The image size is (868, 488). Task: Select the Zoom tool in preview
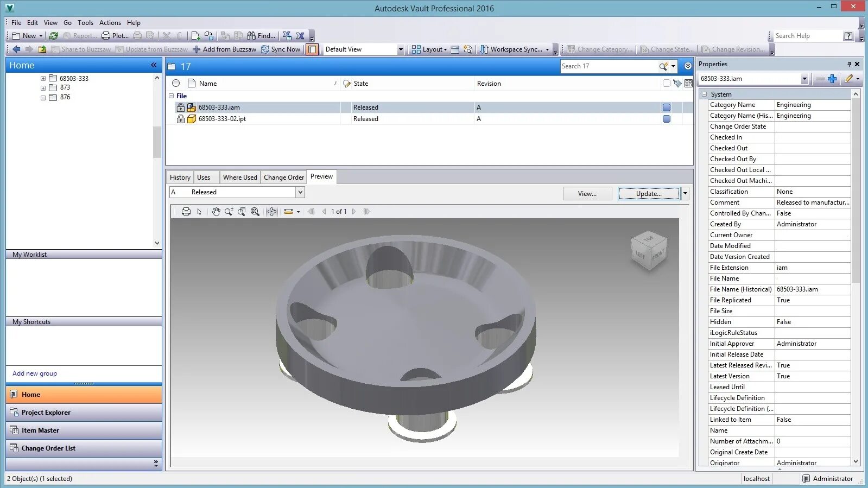[x=229, y=212]
